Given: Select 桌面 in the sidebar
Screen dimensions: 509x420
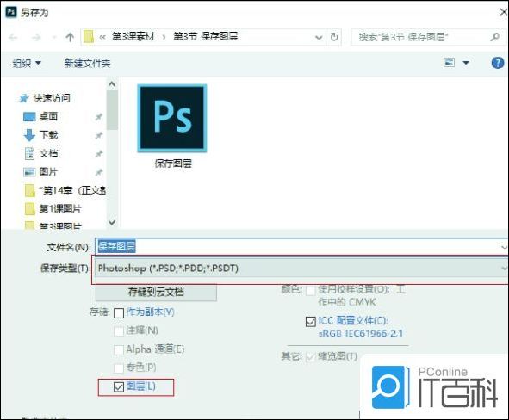Looking at the screenshot, I should coord(48,116).
